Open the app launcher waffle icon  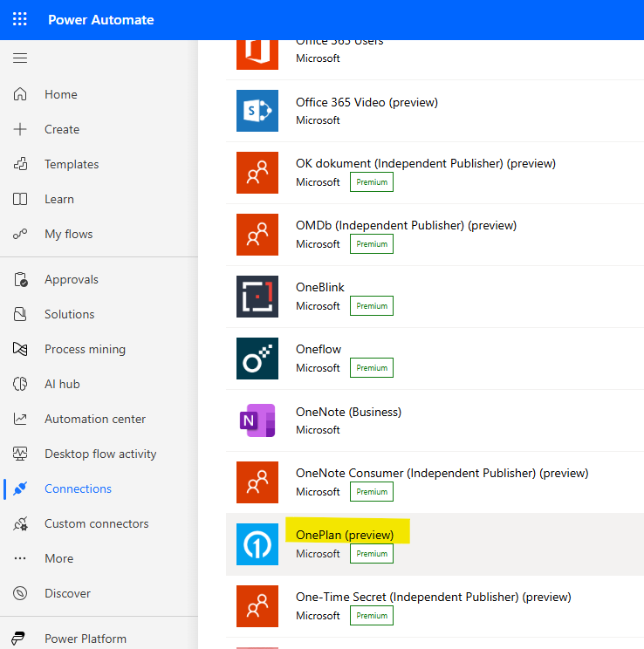[20, 19]
